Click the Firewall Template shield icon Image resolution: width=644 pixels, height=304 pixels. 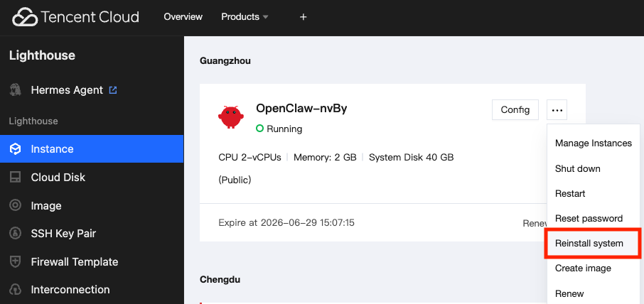[15, 262]
